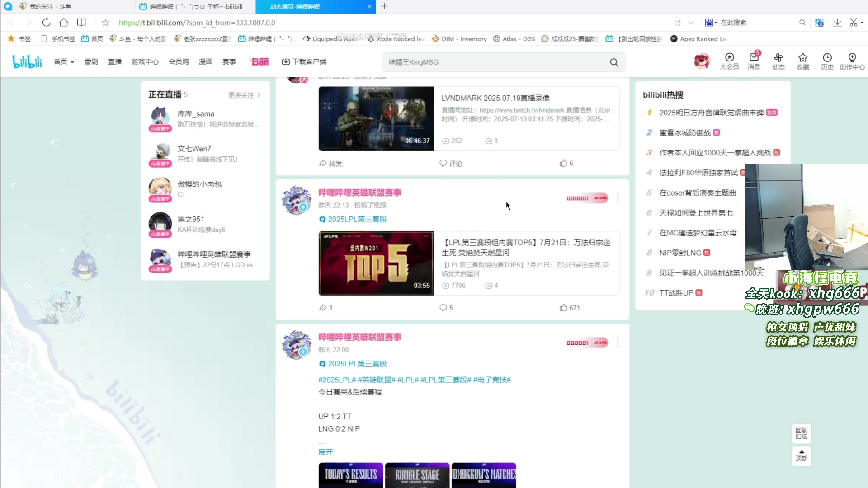
Task: Switch to 哔哩哔哩 干杯 bilibili tab
Action: pyautogui.click(x=195, y=6)
